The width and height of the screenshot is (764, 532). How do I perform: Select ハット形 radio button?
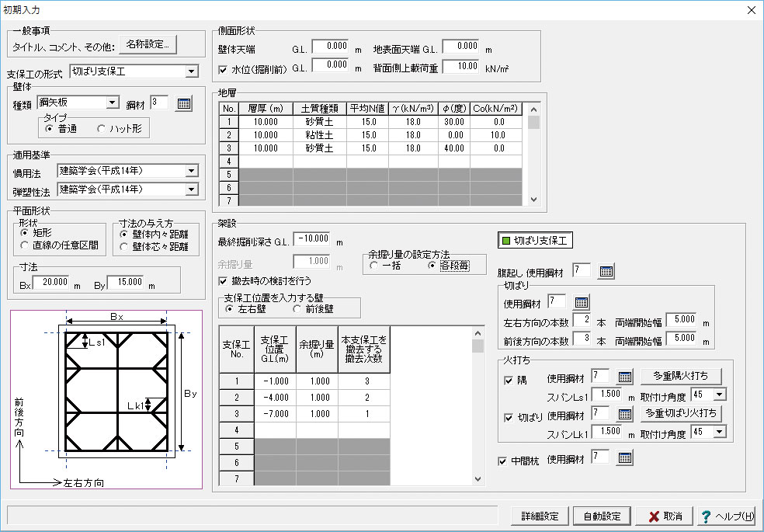pos(102,129)
